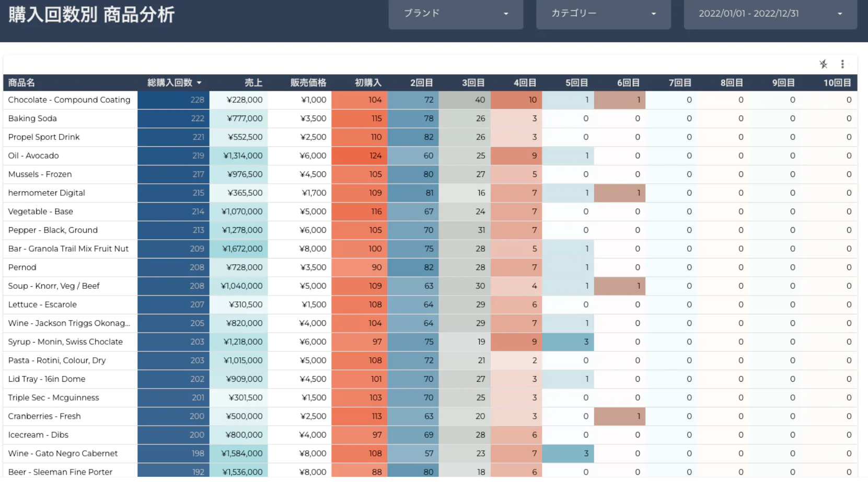Click Syrup - Monin, Swiss Choclate
Image resolution: width=868 pixels, height=482 pixels.
[x=65, y=342]
